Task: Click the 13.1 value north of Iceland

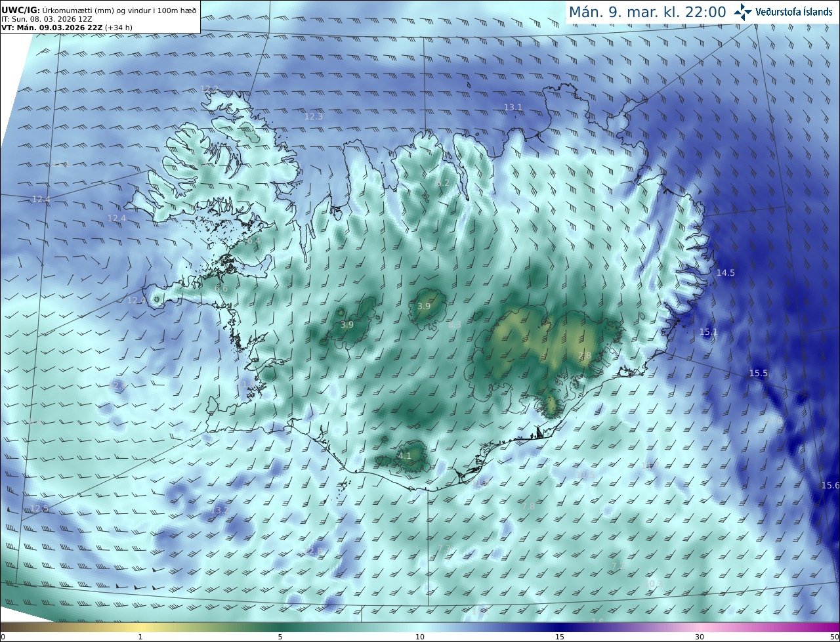Action: click(513, 107)
